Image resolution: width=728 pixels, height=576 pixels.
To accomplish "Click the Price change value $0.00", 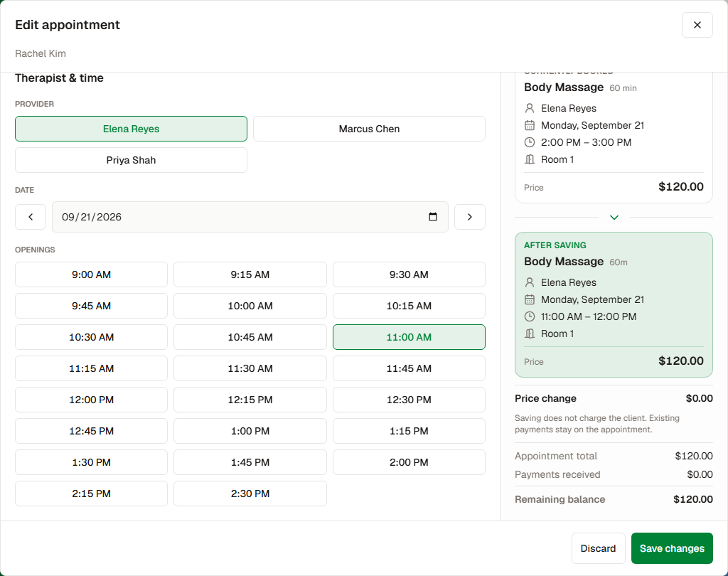I will point(700,398).
